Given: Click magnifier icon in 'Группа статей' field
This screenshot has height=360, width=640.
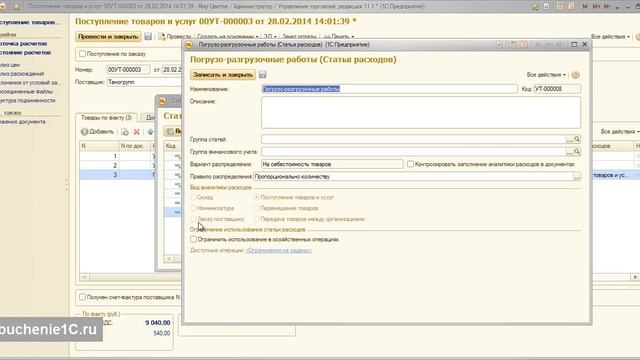Looking at the screenshot, I should tap(577, 140).
